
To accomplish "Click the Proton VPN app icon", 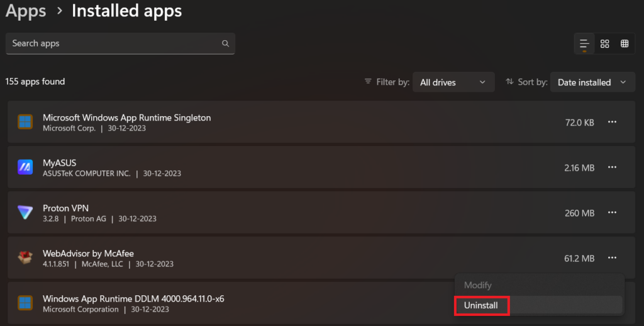I will 25,213.
